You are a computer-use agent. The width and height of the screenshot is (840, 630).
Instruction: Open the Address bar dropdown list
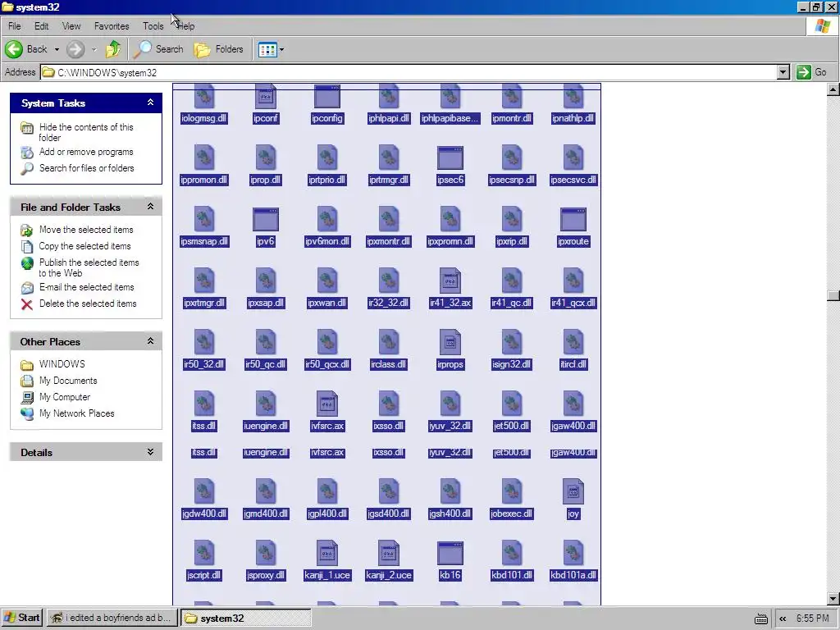[783, 72]
